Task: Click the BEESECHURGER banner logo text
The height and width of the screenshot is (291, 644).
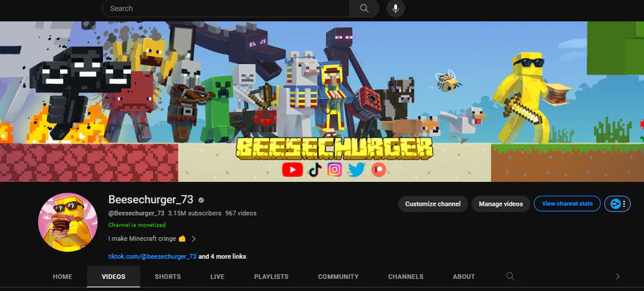Action: point(335,148)
